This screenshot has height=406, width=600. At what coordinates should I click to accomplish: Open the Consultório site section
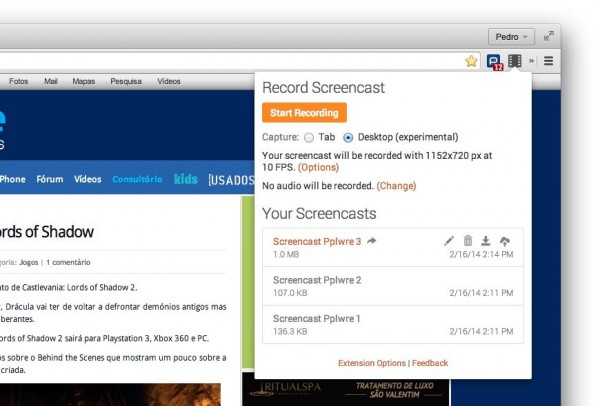tap(137, 179)
